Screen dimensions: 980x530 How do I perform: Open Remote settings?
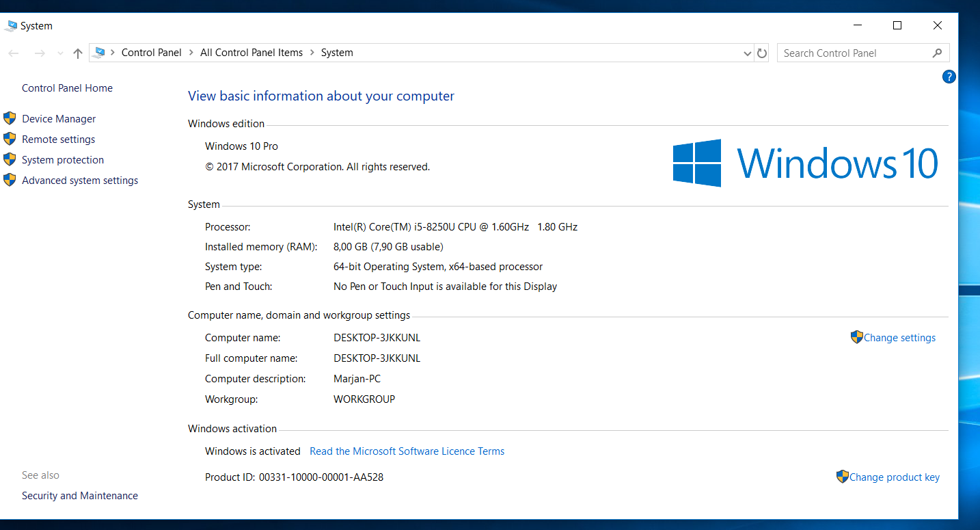(x=59, y=140)
